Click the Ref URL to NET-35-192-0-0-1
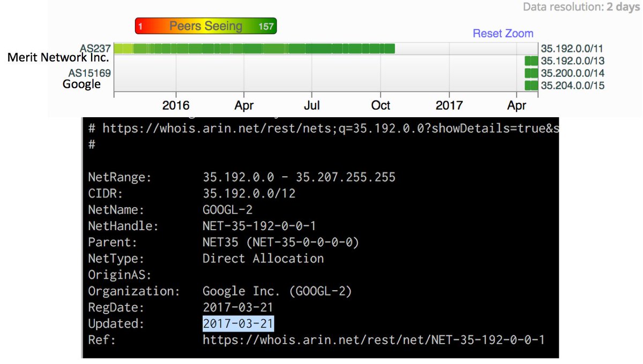643x364 pixels. pos(373,340)
